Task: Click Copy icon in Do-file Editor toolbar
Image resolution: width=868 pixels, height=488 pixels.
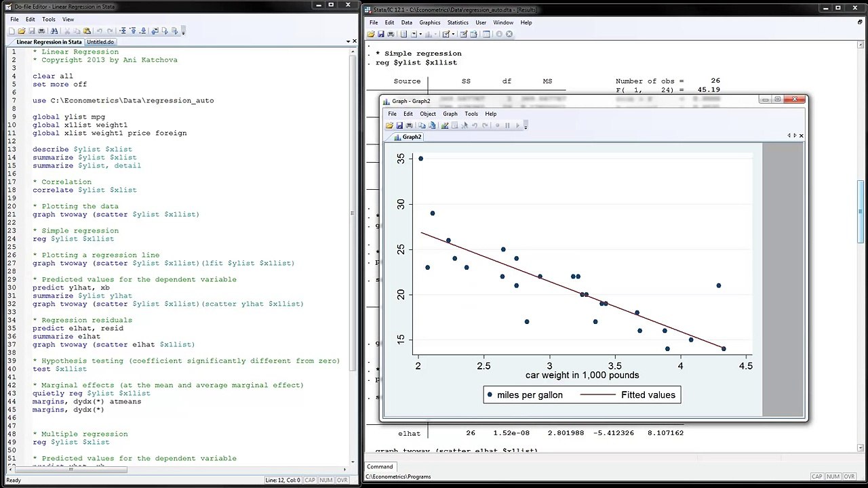Action: [77, 30]
